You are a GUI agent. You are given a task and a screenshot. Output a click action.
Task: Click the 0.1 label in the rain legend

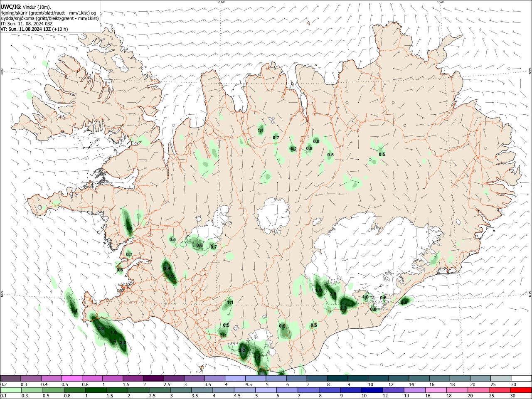[4, 396]
